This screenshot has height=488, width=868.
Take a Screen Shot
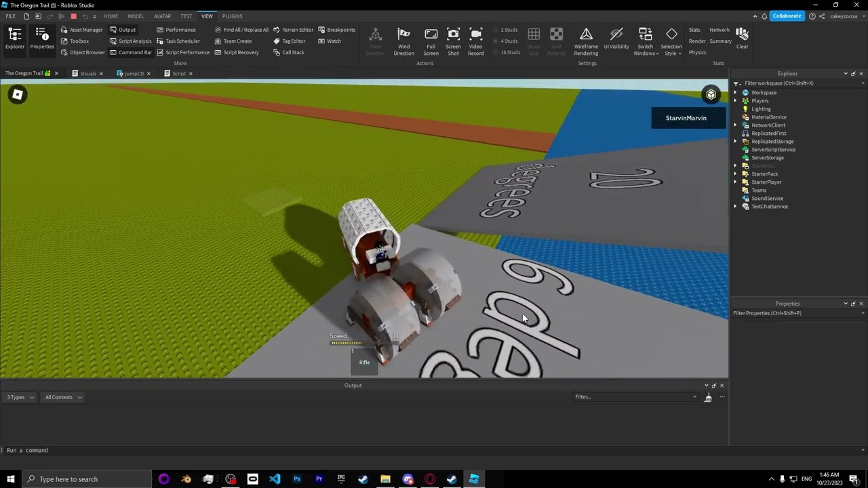click(453, 41)
